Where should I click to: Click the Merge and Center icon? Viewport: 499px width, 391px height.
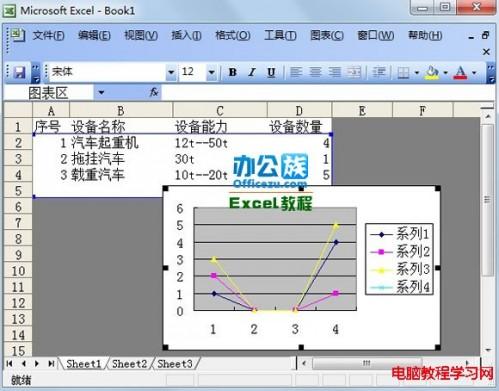point(354,72)
